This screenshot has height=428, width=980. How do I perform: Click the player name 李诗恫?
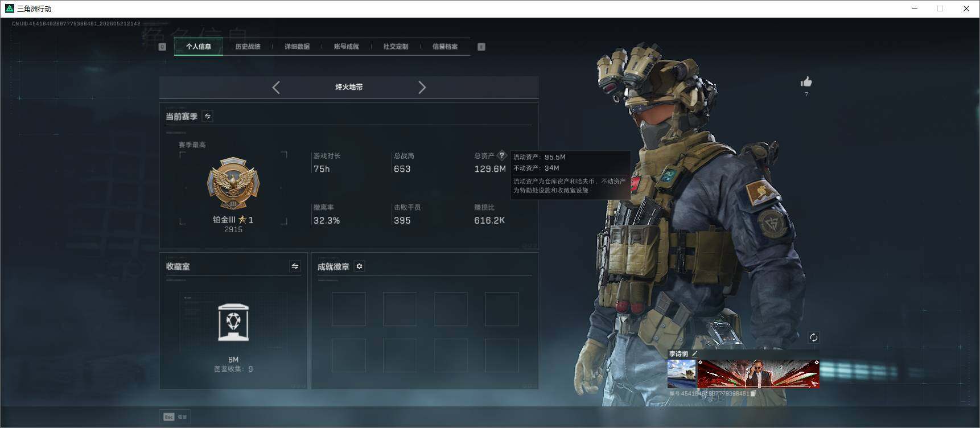[678, 354]
